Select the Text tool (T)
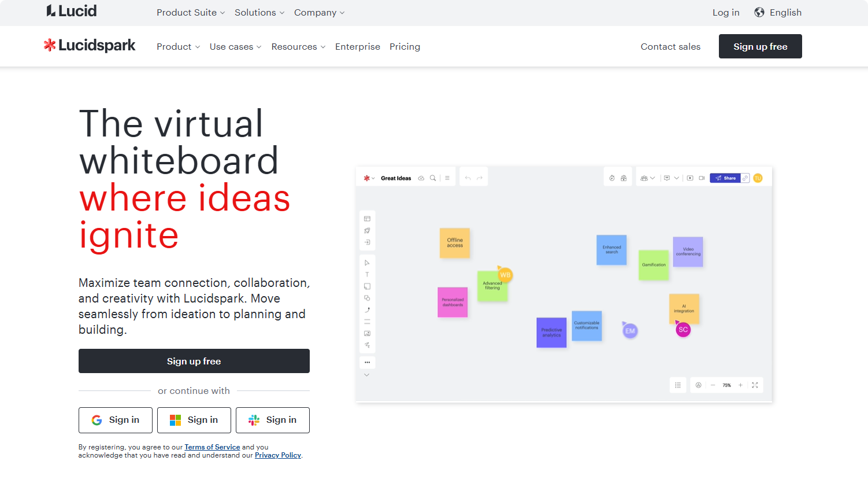Viewport: 868px width, 494px height. [367, 275]
